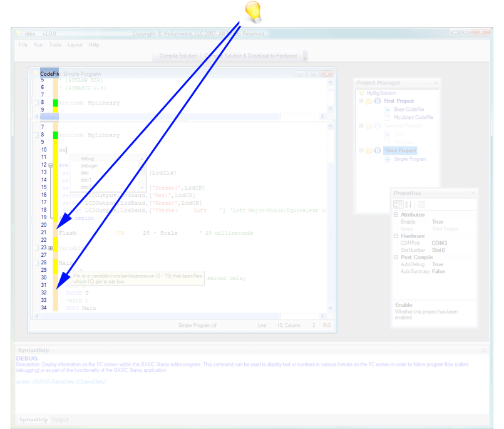The width and height of the screenshot is (504, 429).
Task: Collapse the Hardware property category
Action: [396, 235]
